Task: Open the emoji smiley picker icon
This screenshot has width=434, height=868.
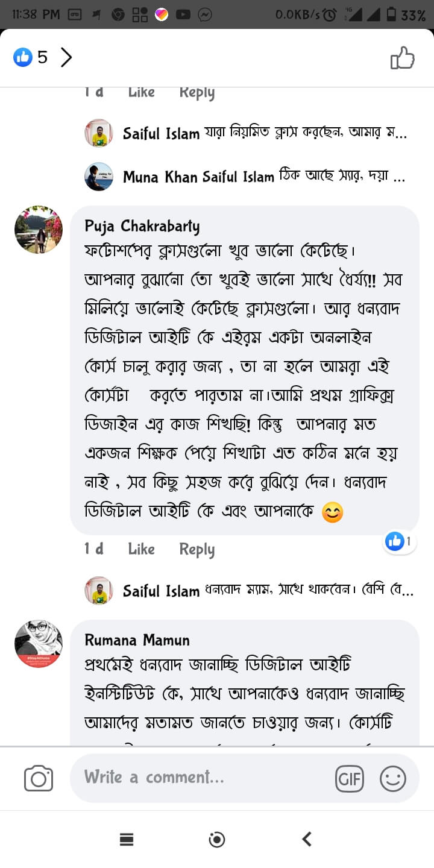Action: [392, 779]
